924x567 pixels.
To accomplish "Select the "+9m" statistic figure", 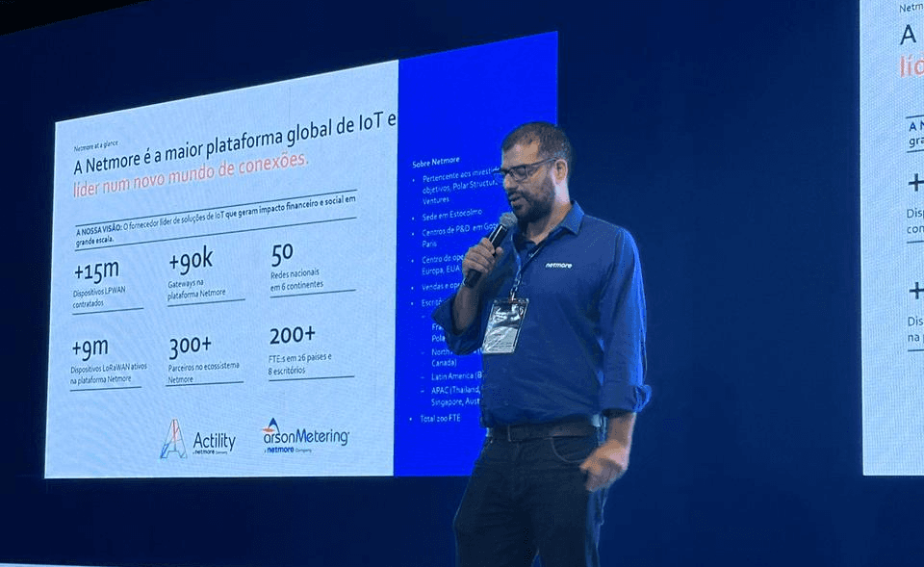I will 90,348.
